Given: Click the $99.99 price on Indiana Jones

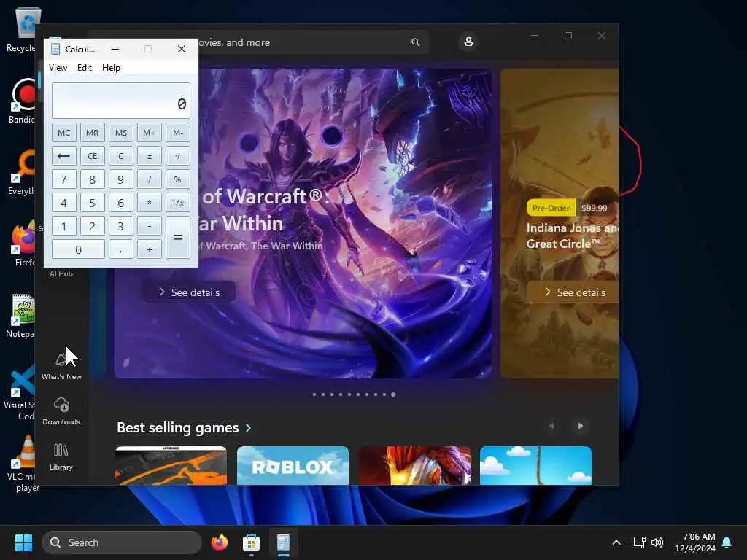Looking at the screenshot, I should click(594, 208).
